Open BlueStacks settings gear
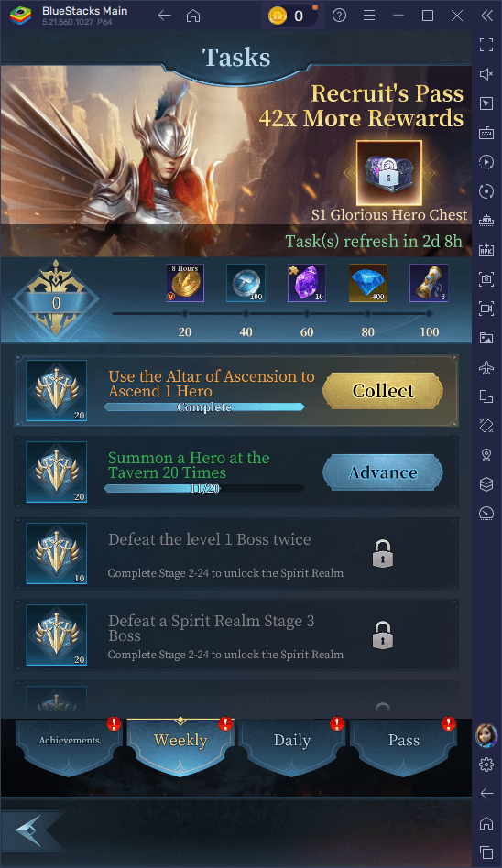Viewport: 502px width, 868px height. tap(486, 765)
